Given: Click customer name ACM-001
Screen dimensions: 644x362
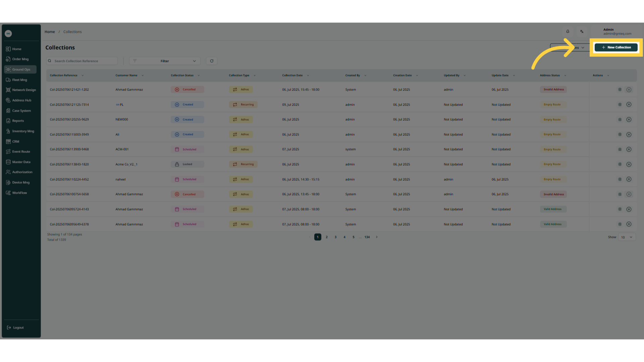Looking at the screenshot, I should 122,149.
